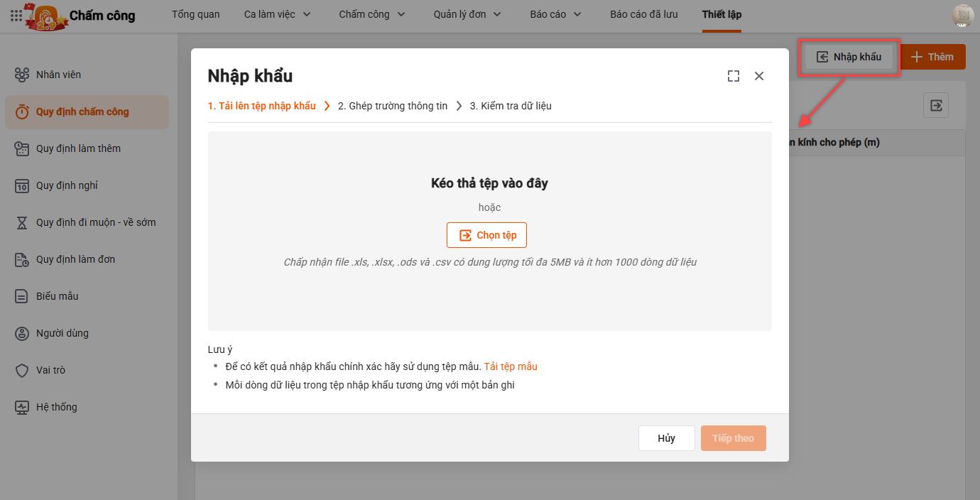Expand the Báo cáo dropdown menu

point(555,14)
